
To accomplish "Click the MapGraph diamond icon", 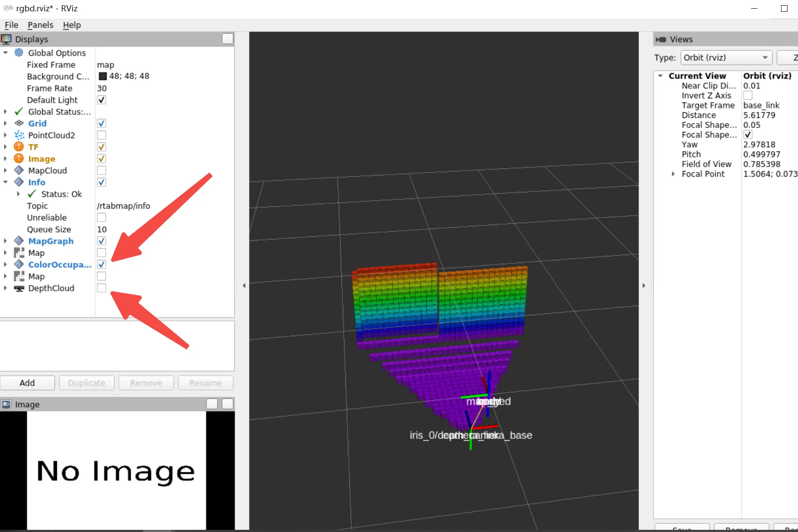I will click(19, 241).
